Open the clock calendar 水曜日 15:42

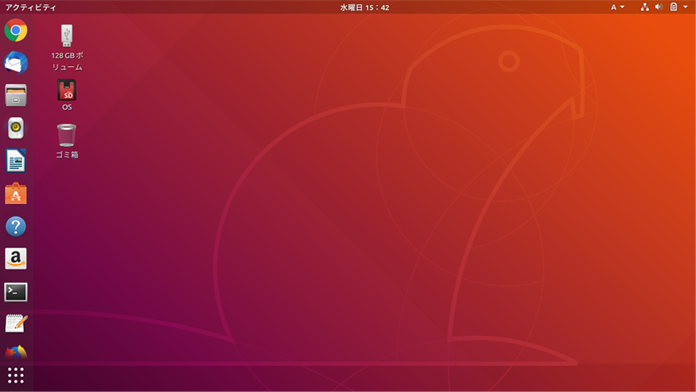(x=364, y=7)
